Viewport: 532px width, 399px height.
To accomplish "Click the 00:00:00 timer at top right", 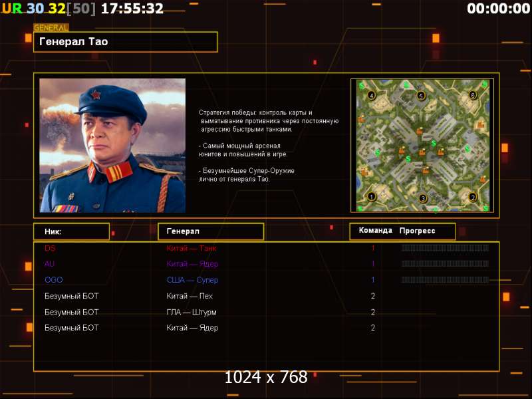I will (498, 9).
